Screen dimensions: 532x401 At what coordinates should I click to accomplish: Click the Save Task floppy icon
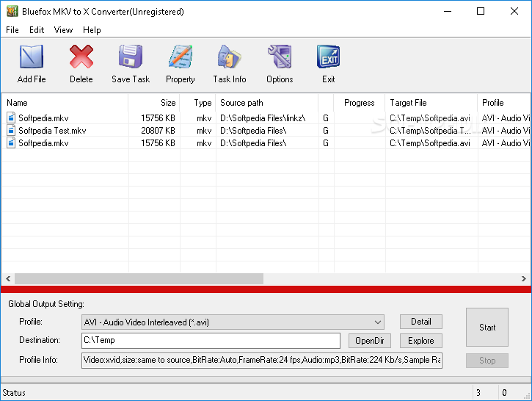click(131, 57)
